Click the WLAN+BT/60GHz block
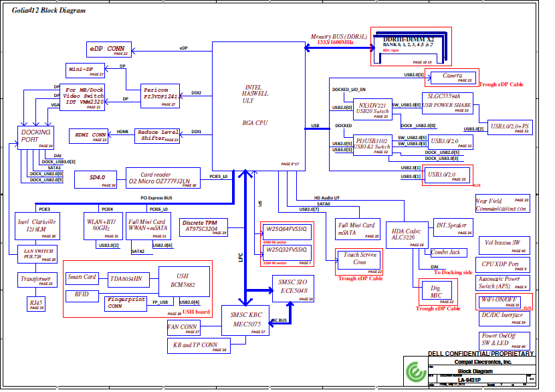The image size is (555, 392). [x=103, y=226]
